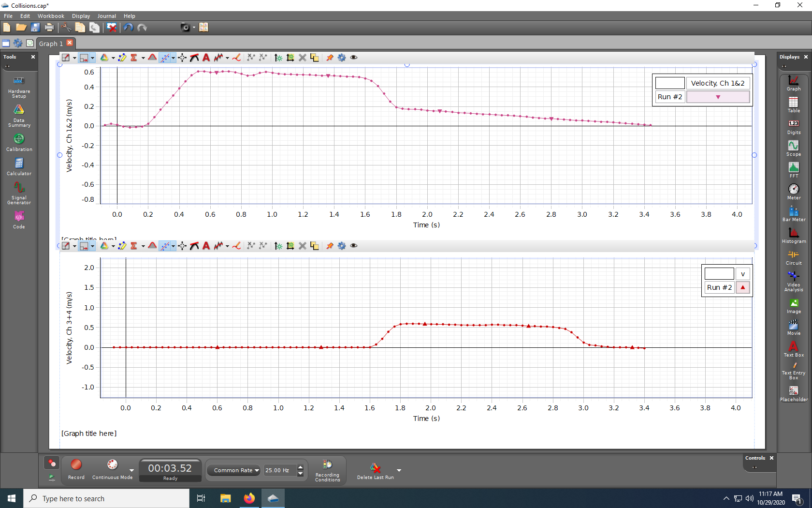Image resolution: width=812 pixels, height=508 pixels.
Task: Click the statistics sigma icon on the top graph
Action: click(x=134, y=58)
